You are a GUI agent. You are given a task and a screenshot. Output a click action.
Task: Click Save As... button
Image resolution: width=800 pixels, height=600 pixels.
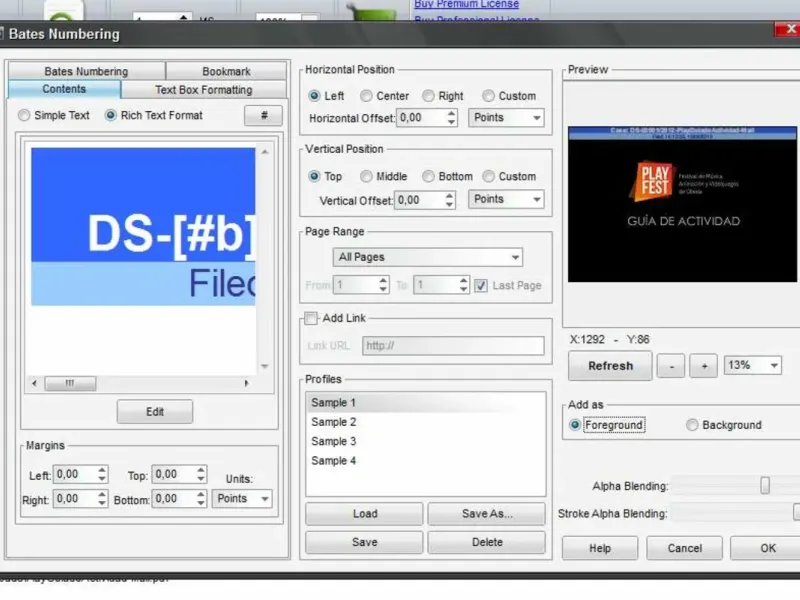tap(487, 514)
